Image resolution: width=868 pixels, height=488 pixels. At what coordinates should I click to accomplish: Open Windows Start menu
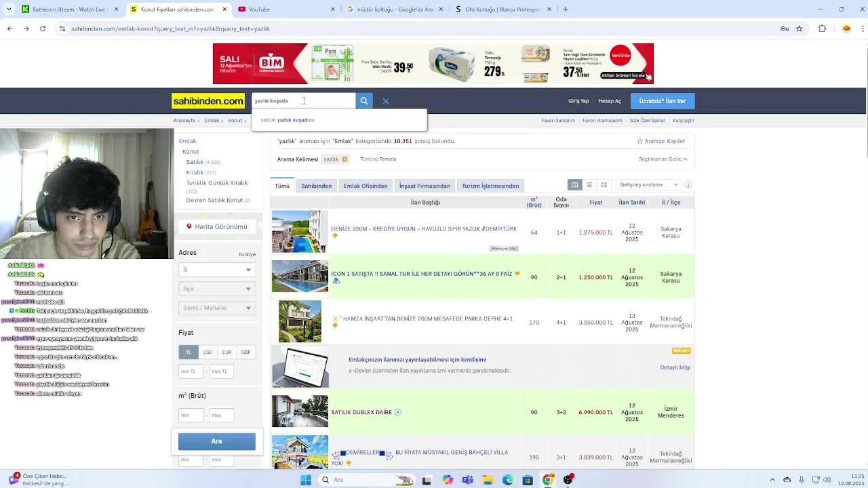pos(306,480)
